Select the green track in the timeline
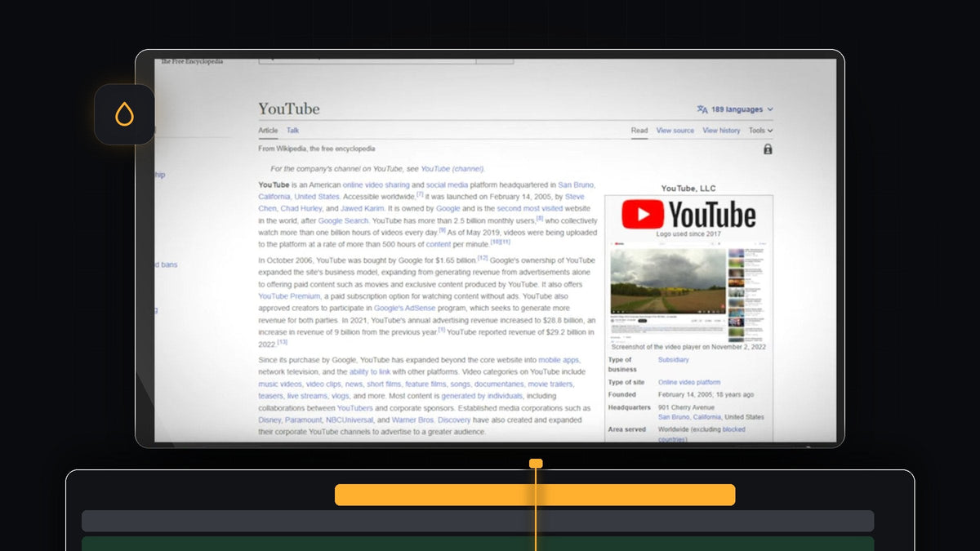 pos(478,544)
